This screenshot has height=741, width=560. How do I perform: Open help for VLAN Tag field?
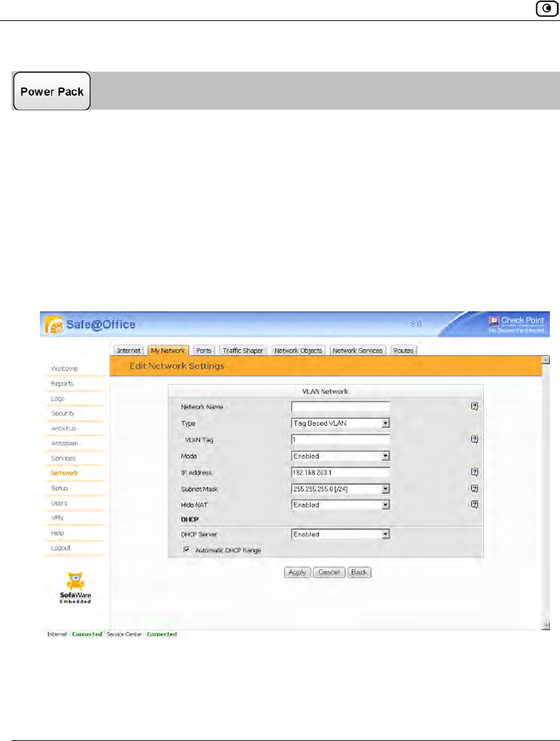coord(475,439)
